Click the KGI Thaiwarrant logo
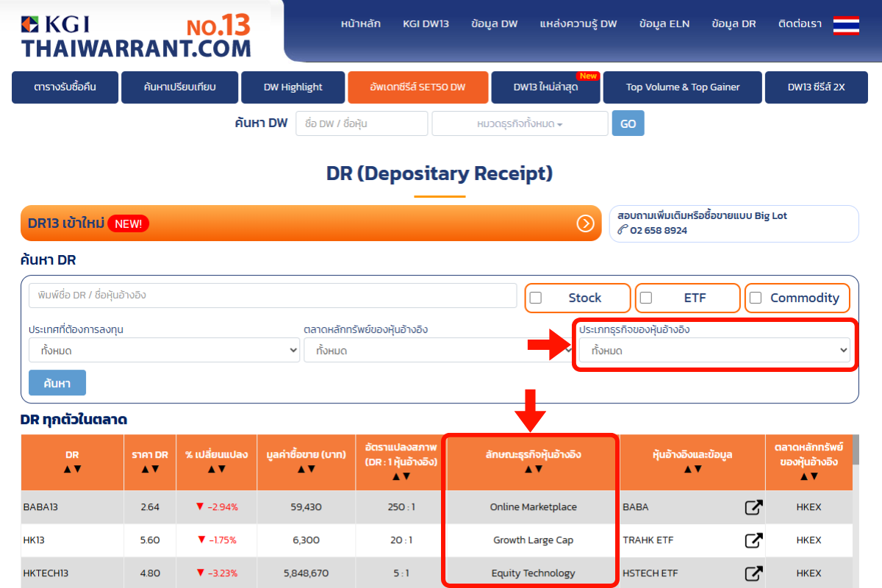This screenshot has width=882, height=588. pos(136,35)
